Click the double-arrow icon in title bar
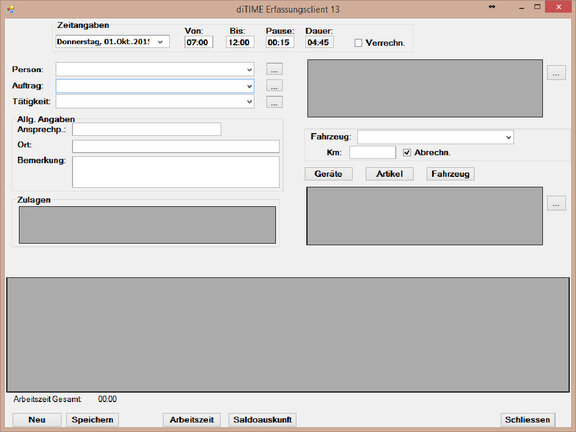This screenshot has height=432, width=576. click(x=492, y=7)
